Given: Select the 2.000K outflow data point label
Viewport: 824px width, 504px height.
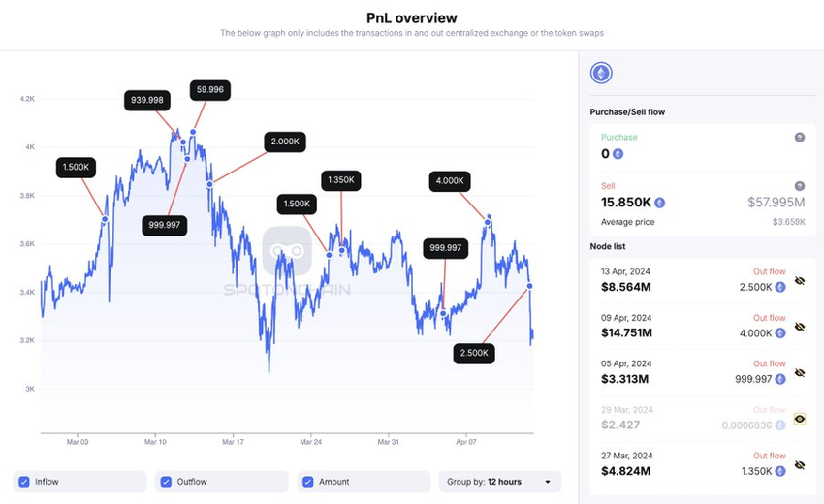Looking at the screenshot, I should point(285,142).
